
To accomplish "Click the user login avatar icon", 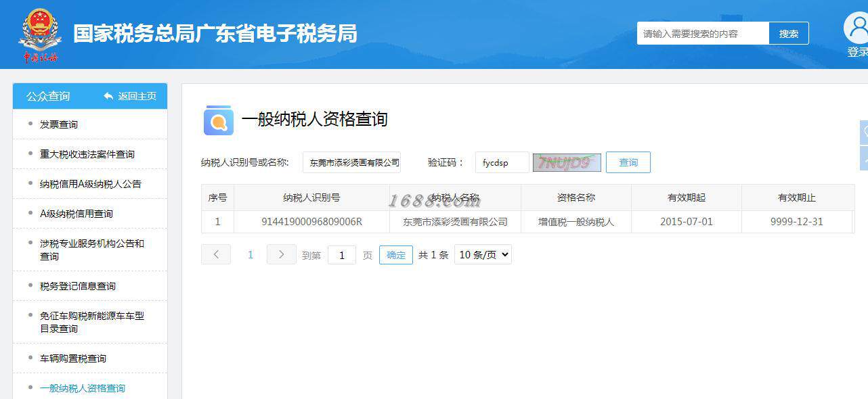I will tap(858, 28).
